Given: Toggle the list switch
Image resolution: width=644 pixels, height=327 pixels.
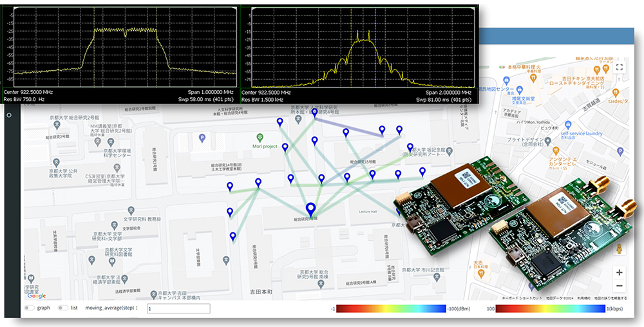Looking at the screenshot, I should coord(63,308).
